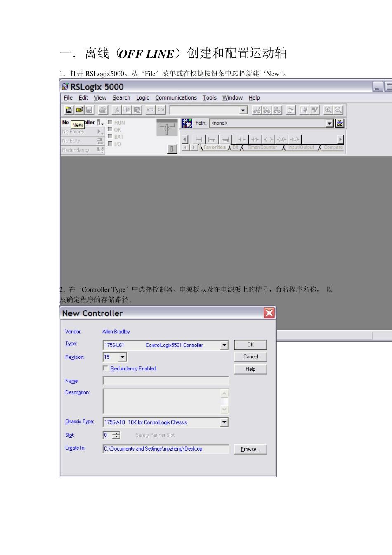The width and height of the screenshot is (392, 555).
Task: Switch to the Compare instruction tab
Action: tap(333, 147)
